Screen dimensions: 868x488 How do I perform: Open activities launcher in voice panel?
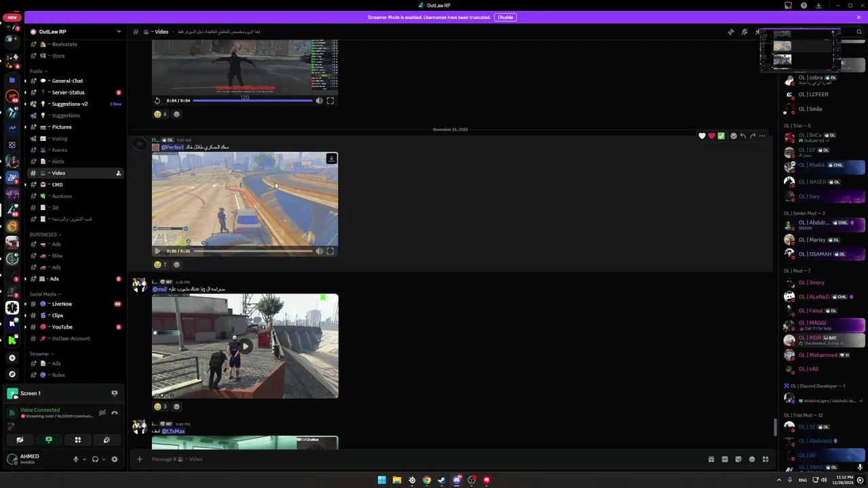pyautogui.click(x=78, y=440)
